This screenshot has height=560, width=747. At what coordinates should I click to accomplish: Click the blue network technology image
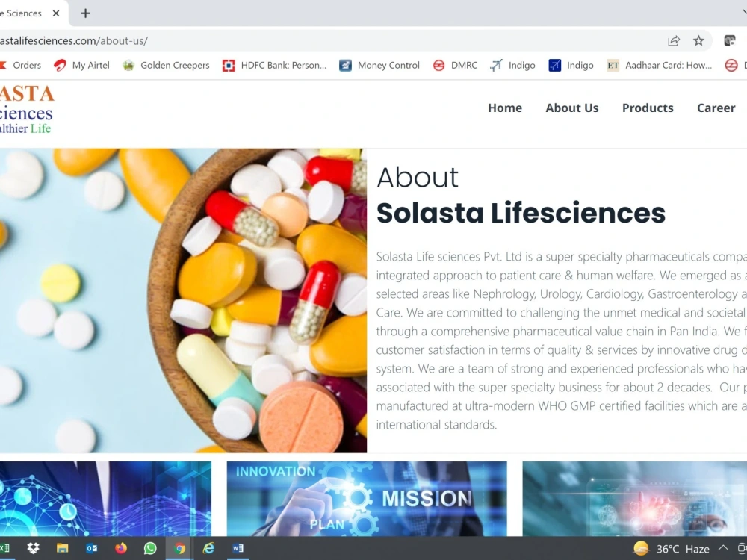tap(105, 499)
